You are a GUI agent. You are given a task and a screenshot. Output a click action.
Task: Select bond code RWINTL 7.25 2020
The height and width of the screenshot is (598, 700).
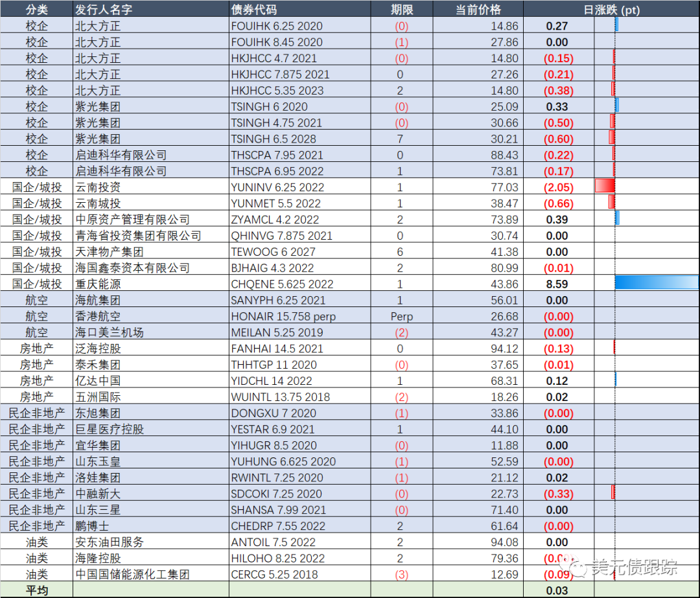point(277,477)
